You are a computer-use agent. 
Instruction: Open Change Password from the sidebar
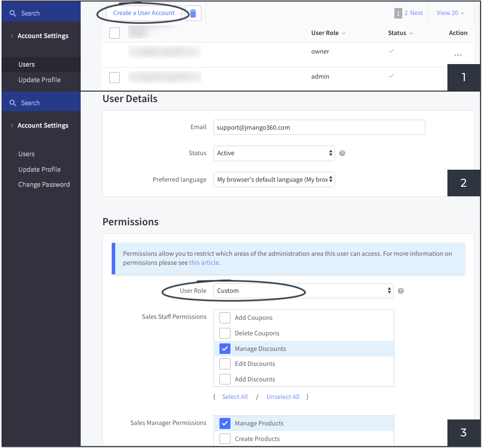point(44,184)
